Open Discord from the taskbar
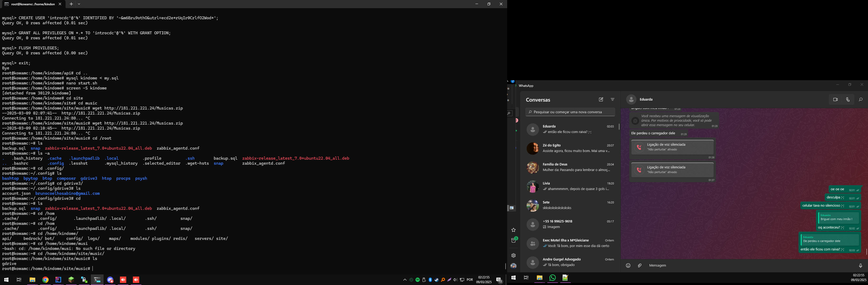This screenshot has height=285, width=868. click(x=110, y=280)
